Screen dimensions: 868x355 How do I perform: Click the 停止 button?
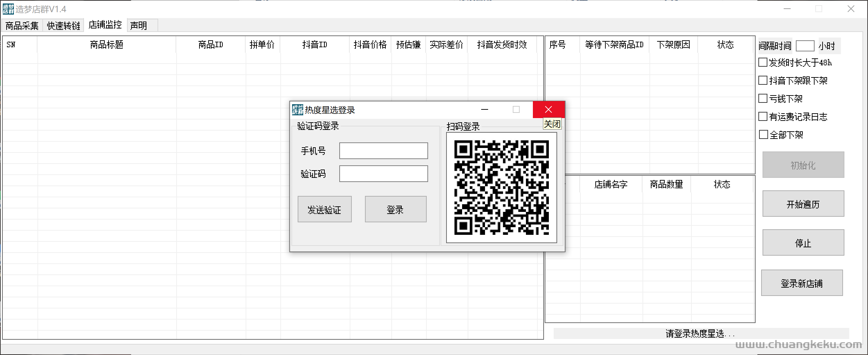803,242
